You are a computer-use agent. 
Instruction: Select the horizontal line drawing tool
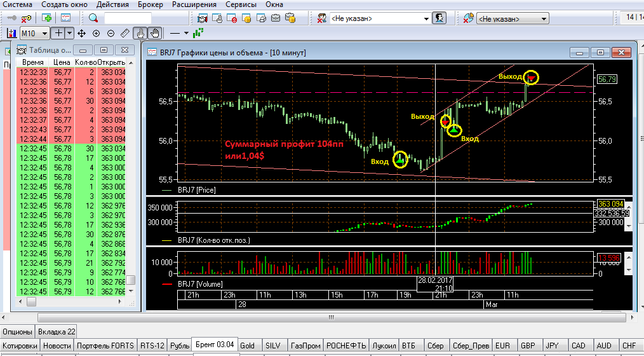[175, 33]
